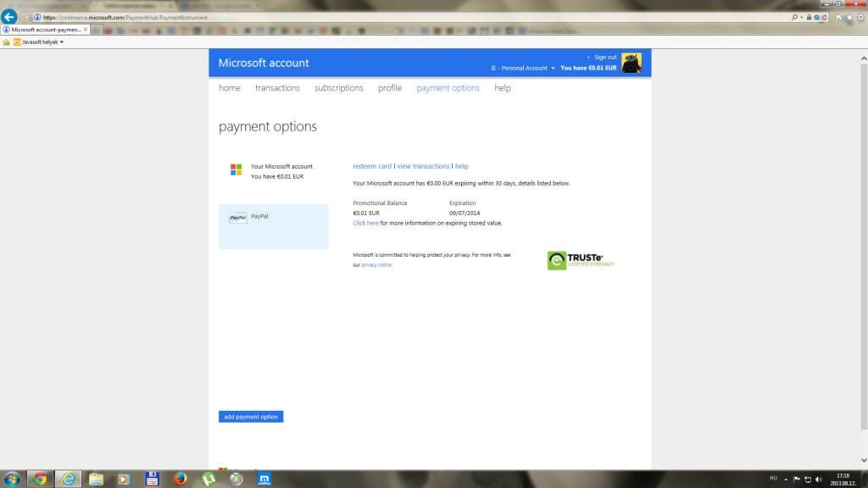The image size is (868, 488).
Task: Click 'You have €0.01 EUR' in header
Action: 588,68
